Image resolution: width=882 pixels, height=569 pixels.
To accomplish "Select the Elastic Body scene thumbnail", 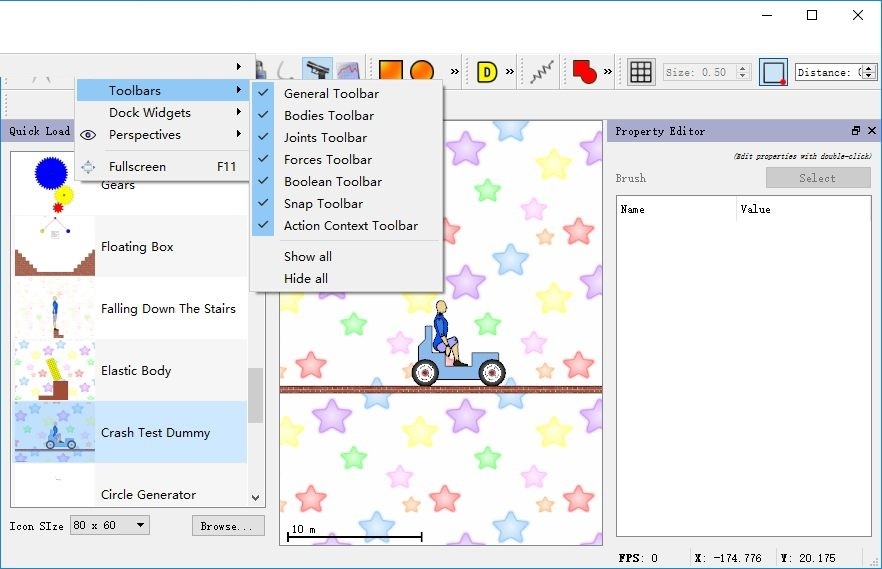I will [55, 371].
